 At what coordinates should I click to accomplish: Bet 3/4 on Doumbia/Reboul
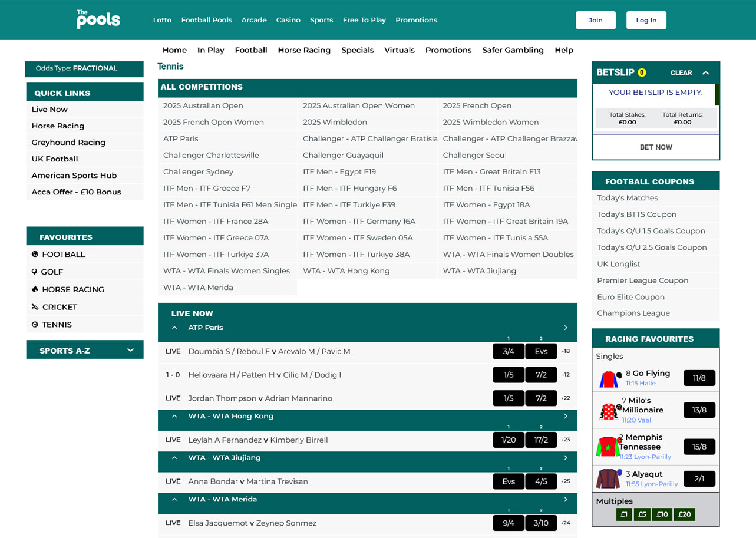509,351
